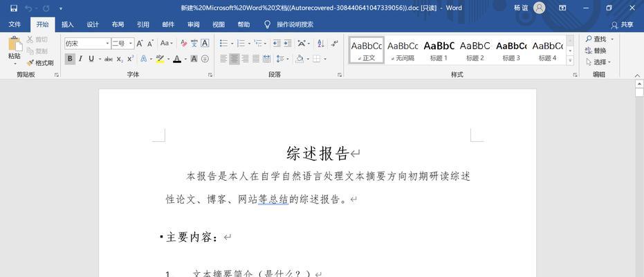Click the Text Highlight Color yellow swatch
Image resolution: width=644 pixels, height=277 pixels.
click(160, 59)
